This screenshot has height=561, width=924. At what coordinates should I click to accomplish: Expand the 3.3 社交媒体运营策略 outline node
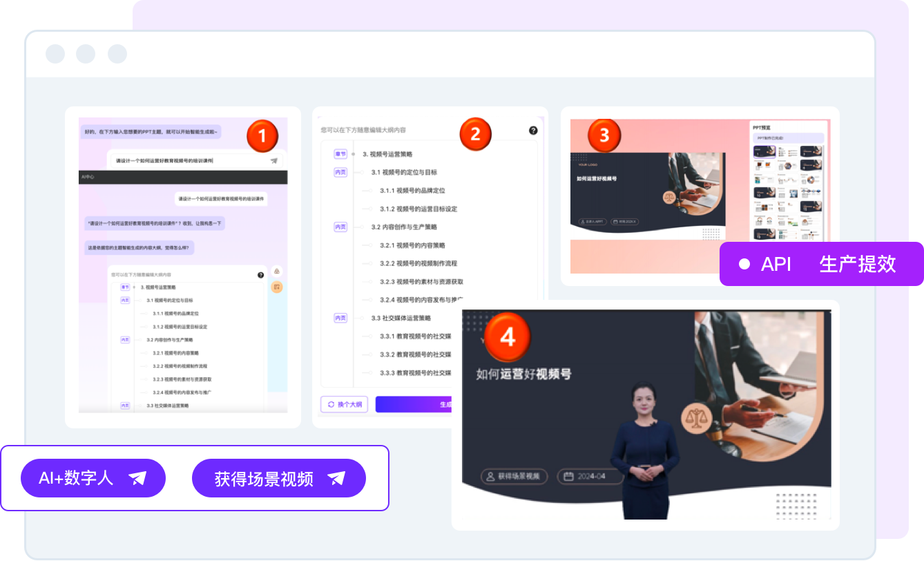[360, 318]
